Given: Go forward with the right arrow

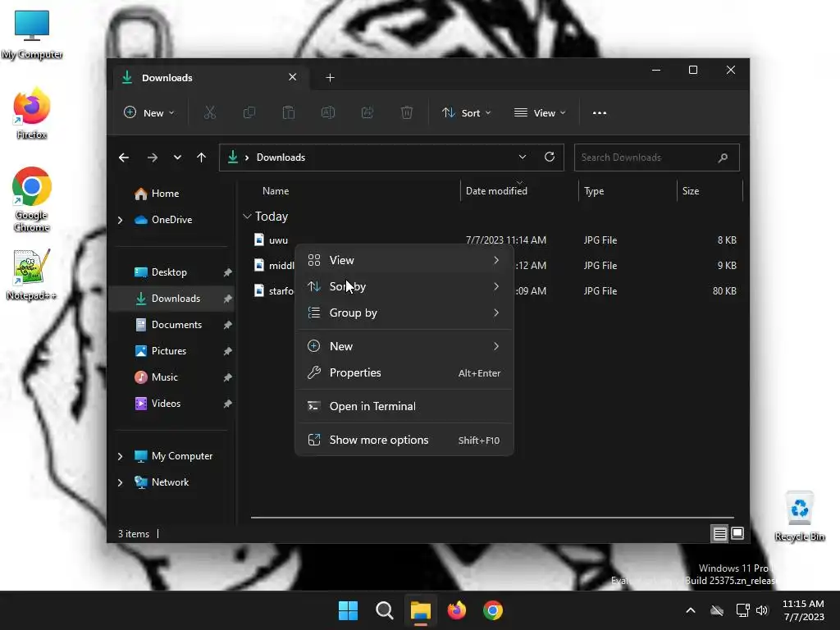Looking at the screenshot, I should [152, 157].
